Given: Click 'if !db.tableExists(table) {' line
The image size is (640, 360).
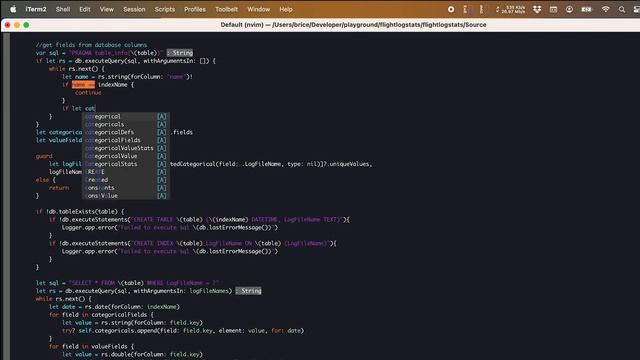Looking at the screenshot, I should 80,212.
